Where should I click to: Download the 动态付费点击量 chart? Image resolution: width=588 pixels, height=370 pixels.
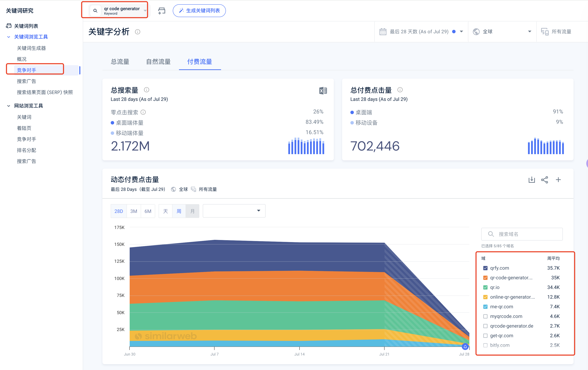[x=532, y=180]
